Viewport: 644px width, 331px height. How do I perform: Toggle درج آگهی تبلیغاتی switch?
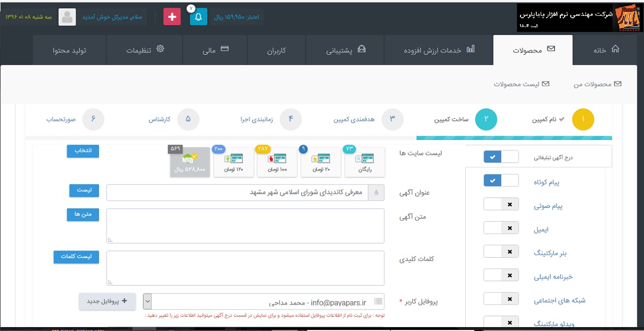[501, 156]
